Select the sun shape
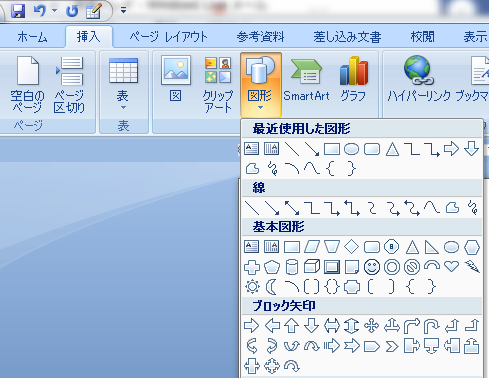The width and height of the screenshot is (489, 378). [x=252, y=287]
